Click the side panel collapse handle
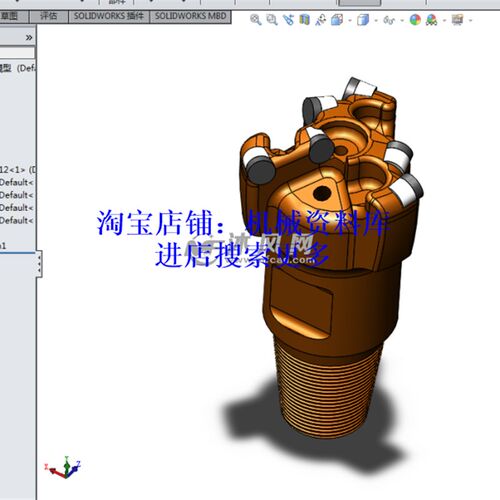Viewport: 500px width, 500px height. [39, 263]
